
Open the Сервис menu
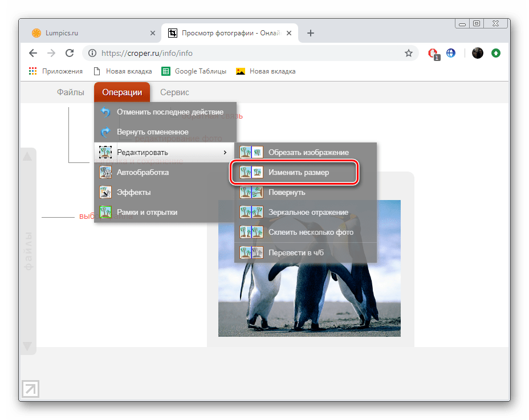174,92
